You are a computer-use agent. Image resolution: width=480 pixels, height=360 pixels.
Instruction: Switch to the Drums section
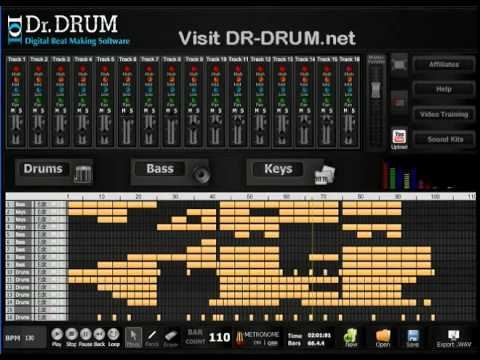43,169
